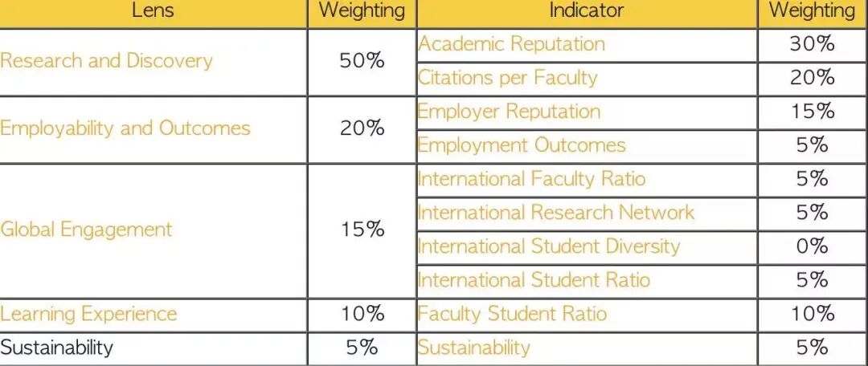The height and width of the screenshot is (366, 868).
Task: Select the 0% weighting cell
Action: [812, 246]
